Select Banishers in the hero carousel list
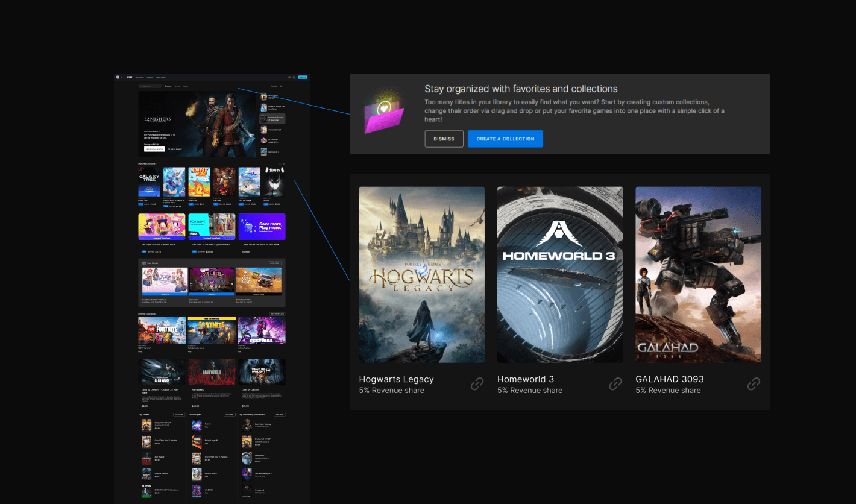 point(272,119)
